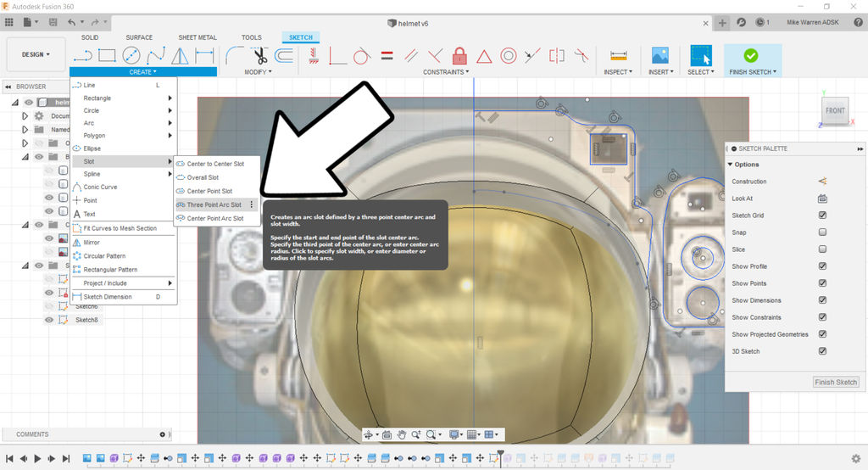This screenshot has width=868, height=470.
Task: Select the Circle tool icon in toolbar
Action: [x=131, y=55]
